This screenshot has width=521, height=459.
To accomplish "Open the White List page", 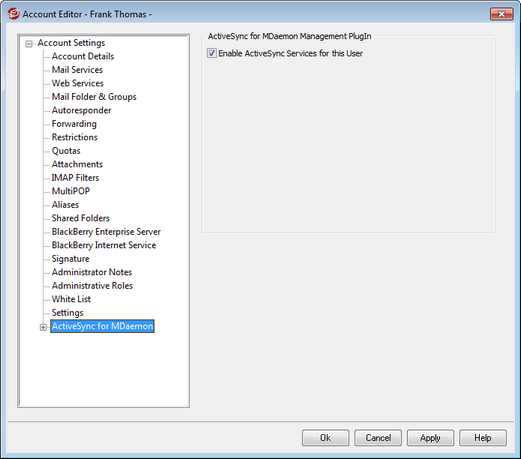I will pos(71,299).
